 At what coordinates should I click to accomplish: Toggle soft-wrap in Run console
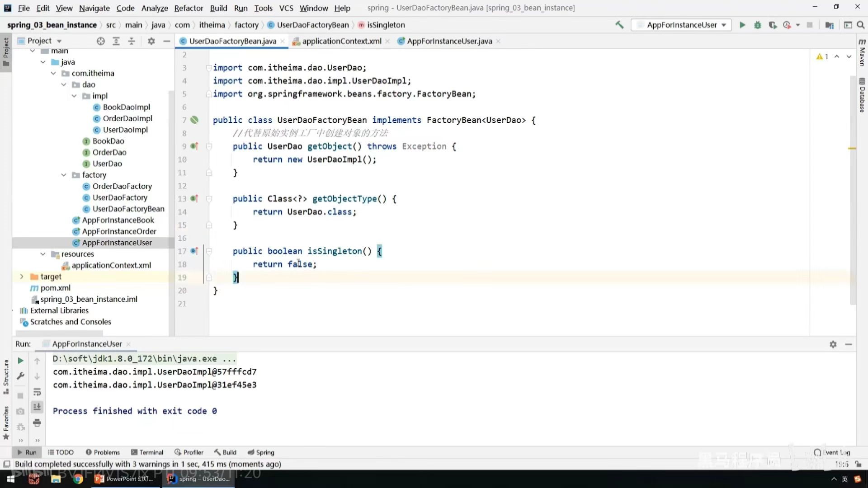[37, 392]
